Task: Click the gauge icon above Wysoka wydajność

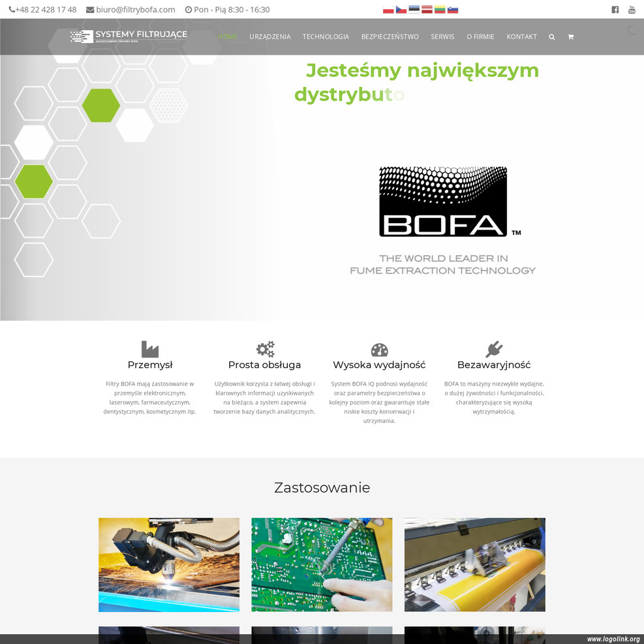Action: [x=380, y=350]
